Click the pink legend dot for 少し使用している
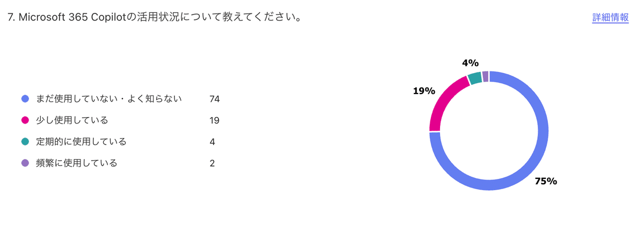This screenshot has height=231, width=644. point(25,120)
